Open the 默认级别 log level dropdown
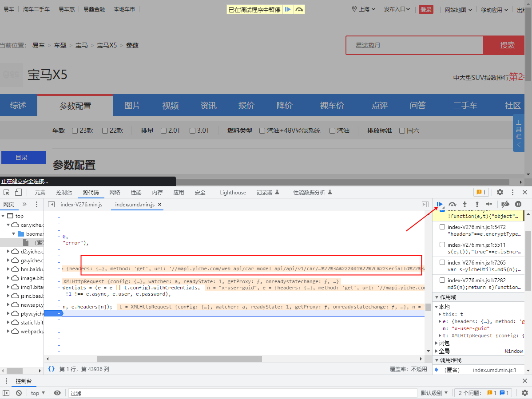Viewport: 532px width, 399px height. pyautogui.click(x=434, y=393)
